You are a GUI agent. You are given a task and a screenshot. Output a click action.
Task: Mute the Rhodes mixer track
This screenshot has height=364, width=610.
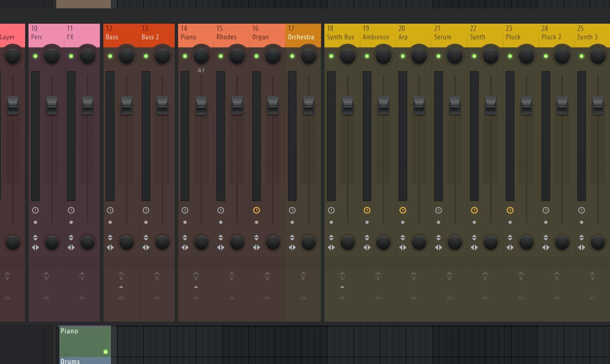click(221, 56)
